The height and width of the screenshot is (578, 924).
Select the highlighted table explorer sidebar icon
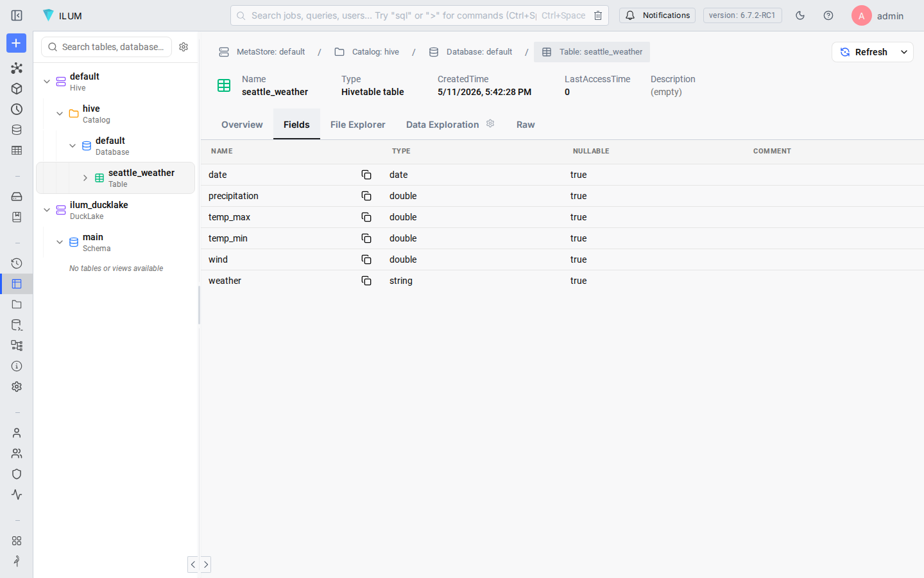17,284
